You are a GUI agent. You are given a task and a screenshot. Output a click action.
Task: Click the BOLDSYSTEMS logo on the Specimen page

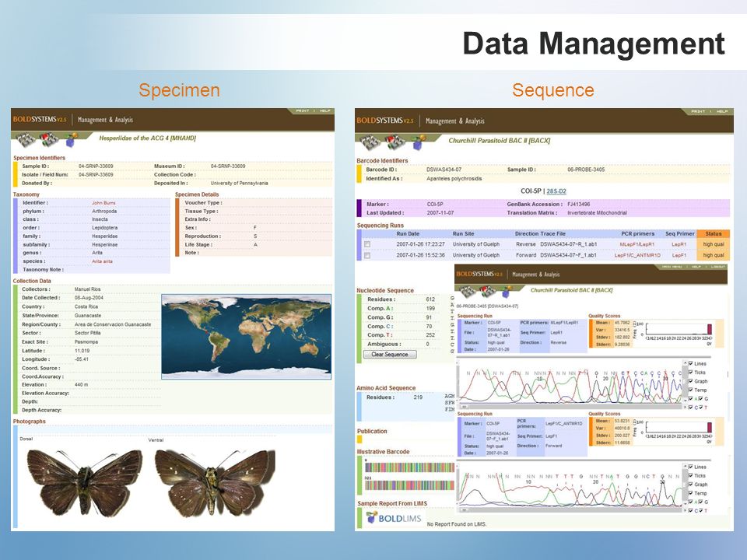pos(40,120)
